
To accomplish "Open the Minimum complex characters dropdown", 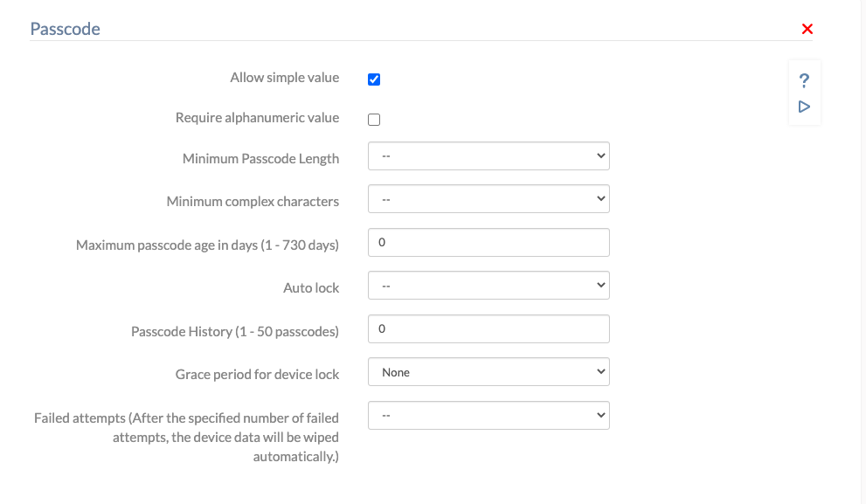I will point(488,198).
